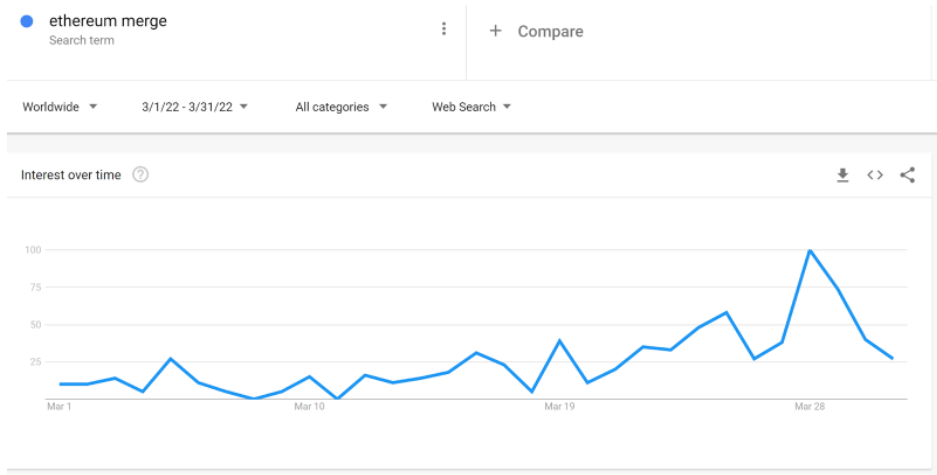Click the Mar 1 axis label

pyautogui.click(x=59, y=407)
